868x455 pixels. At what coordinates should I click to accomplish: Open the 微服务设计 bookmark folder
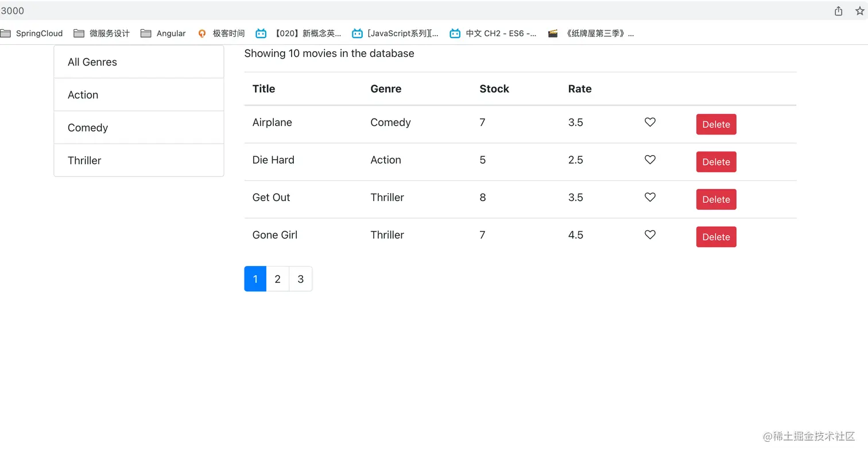(102, 33)
